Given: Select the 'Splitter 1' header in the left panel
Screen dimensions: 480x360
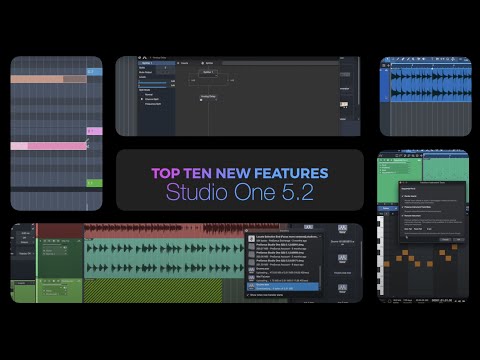Looking at the screenshot, I should 157,63.
